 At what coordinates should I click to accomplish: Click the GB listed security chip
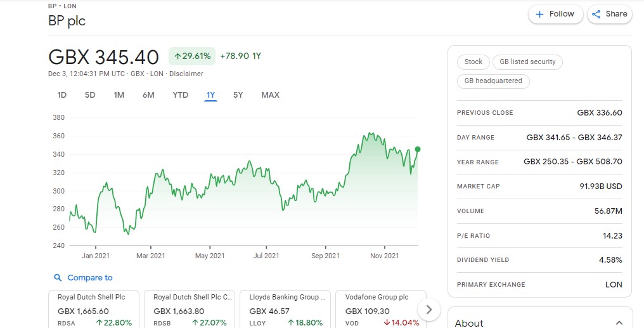pyautogui.click(x=527, y=62)
